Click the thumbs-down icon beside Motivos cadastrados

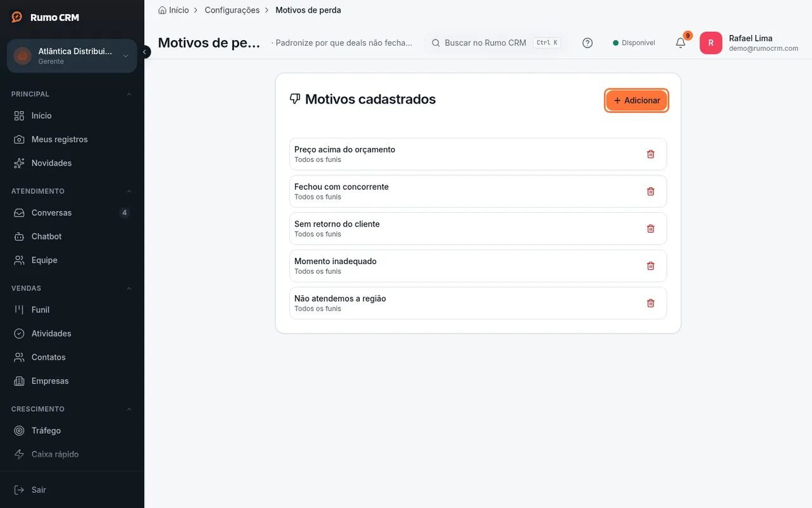click(295, 99)
